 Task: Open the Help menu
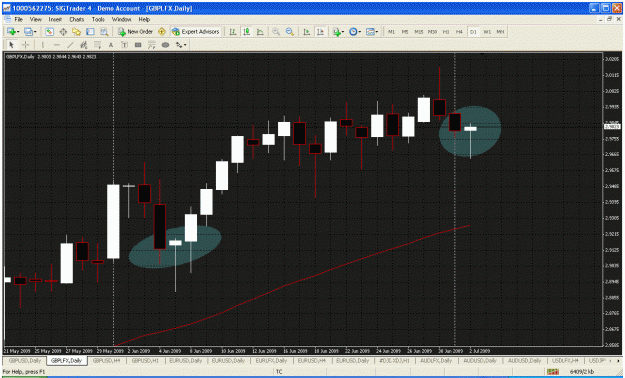point(144,19)
